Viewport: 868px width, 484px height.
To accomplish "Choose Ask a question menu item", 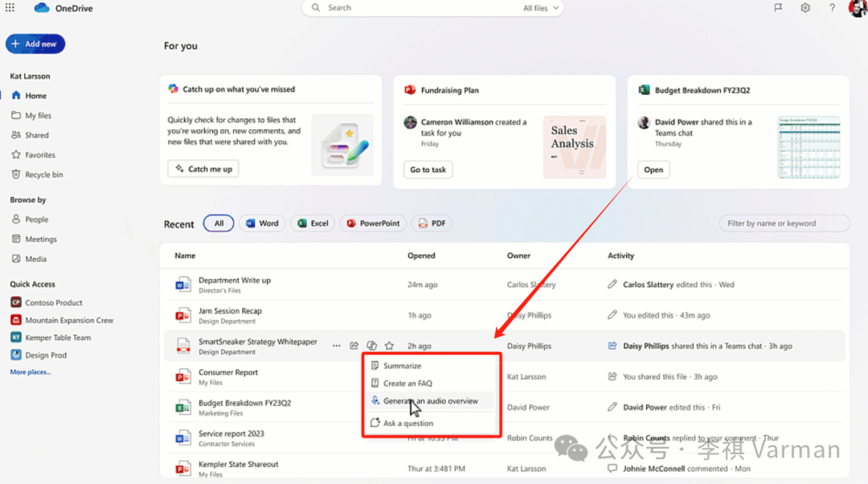I will (x=429, y=423).
